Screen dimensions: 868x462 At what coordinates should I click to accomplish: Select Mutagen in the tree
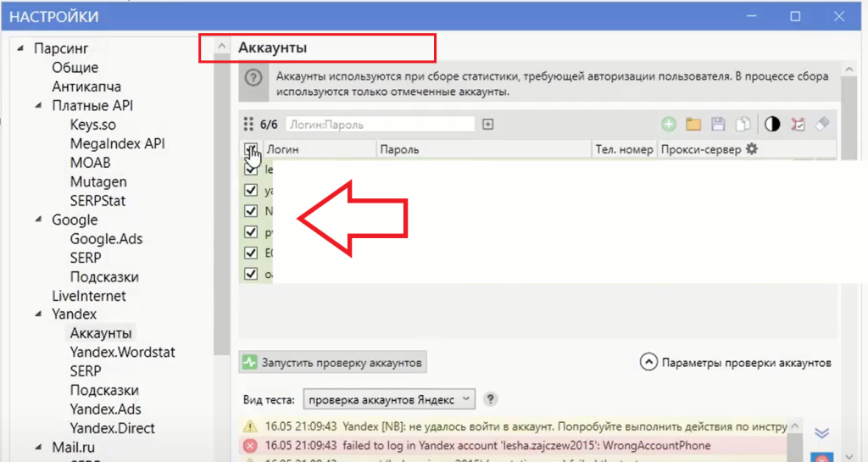(x=98, y=181)
